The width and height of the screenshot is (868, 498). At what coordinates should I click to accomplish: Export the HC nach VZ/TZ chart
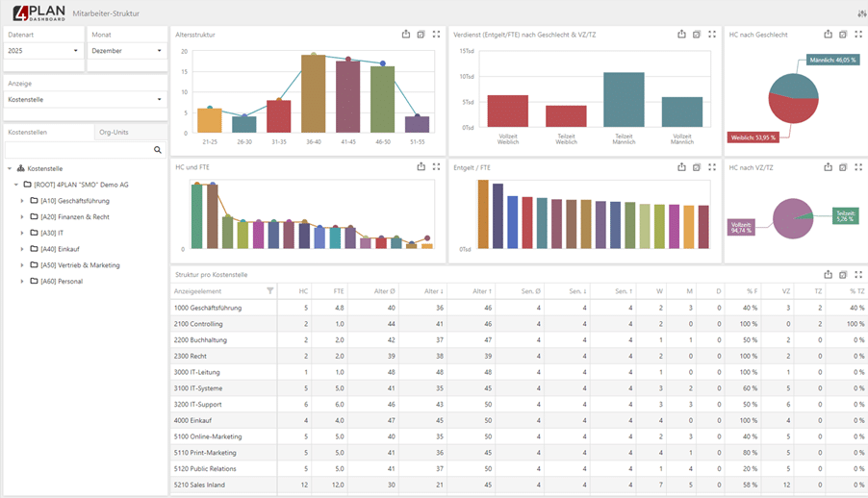[828, 167]
